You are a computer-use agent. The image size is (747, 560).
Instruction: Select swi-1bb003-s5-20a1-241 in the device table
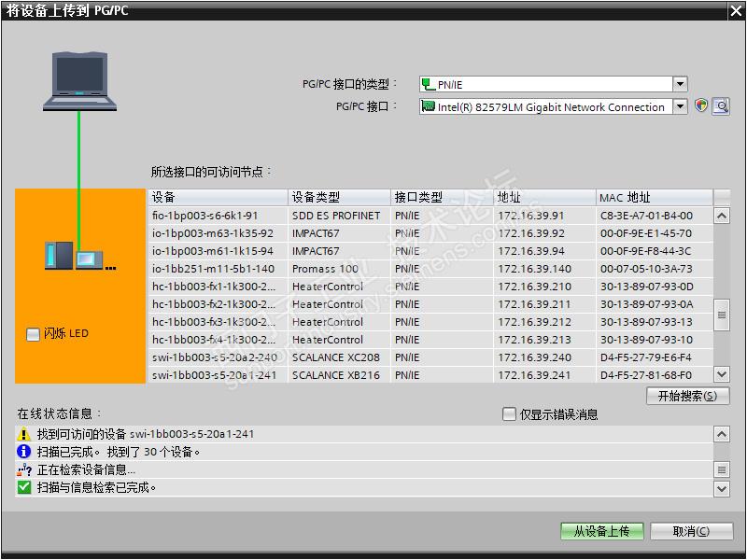430,375
